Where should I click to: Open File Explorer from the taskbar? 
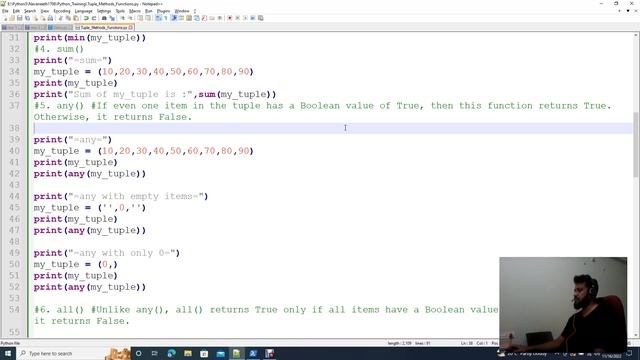pyautogui.click(x=188, y=353)
